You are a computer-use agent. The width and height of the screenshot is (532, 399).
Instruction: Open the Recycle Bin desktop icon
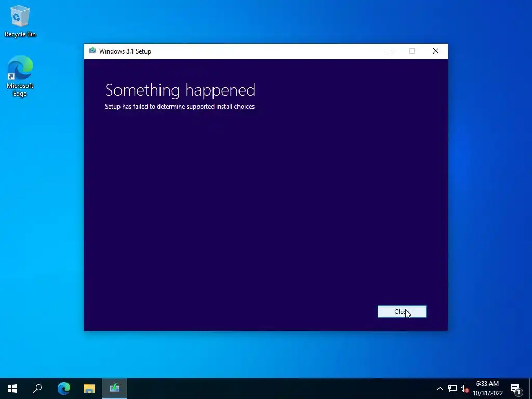(x=20, y=21)
